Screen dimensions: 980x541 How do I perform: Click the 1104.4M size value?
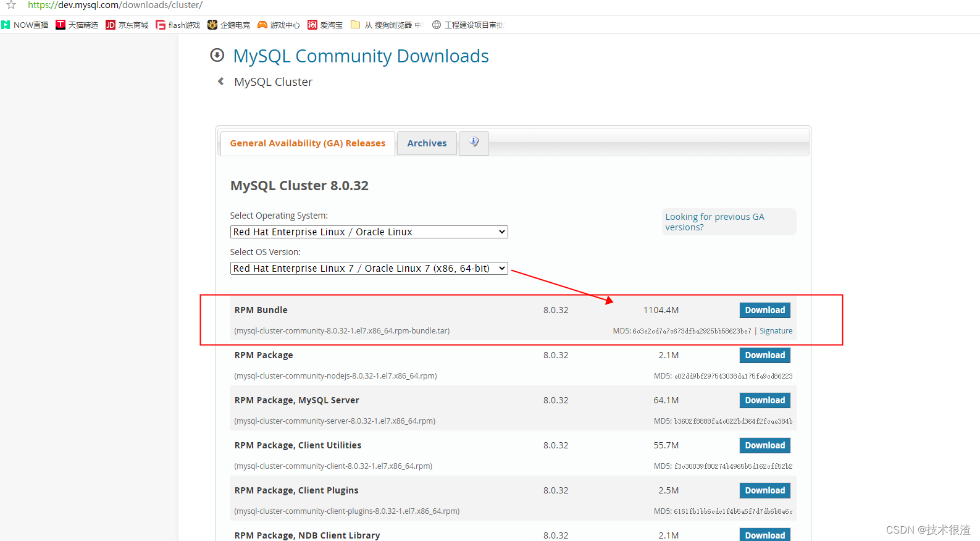[x=661, y=310]
